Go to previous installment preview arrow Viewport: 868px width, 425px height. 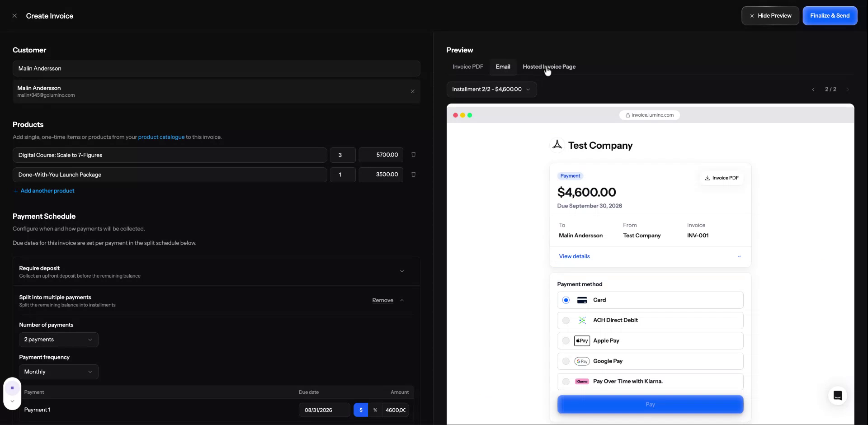click(813, 90)
